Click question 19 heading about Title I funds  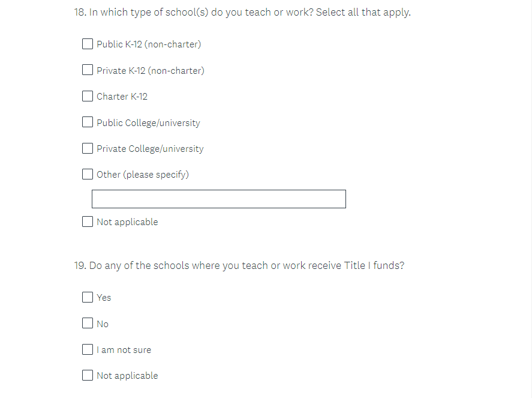point(239,265)
